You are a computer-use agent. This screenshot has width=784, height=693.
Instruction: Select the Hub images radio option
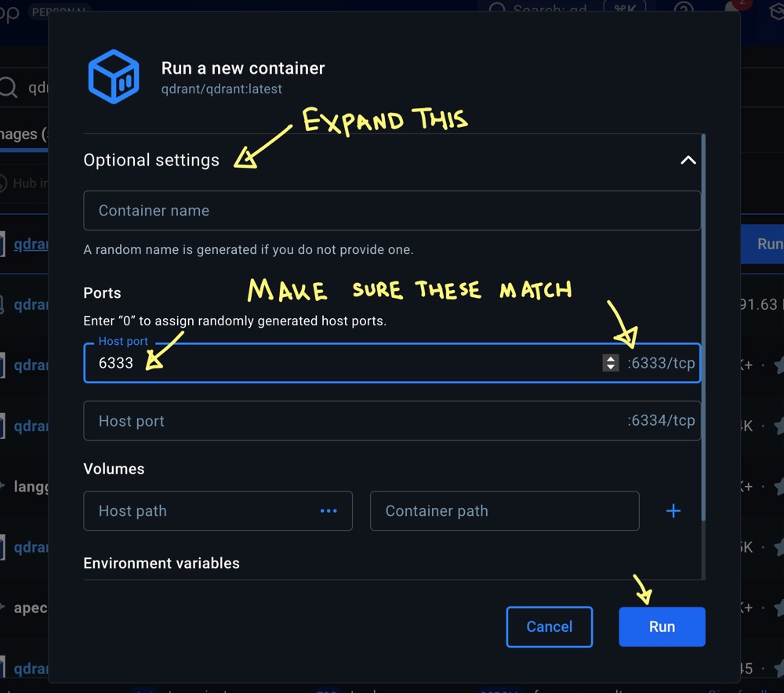pyautogui.click(x=4, y=183)
